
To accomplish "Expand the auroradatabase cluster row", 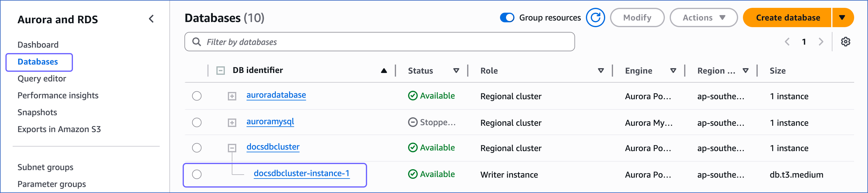I will coord(232,96).
